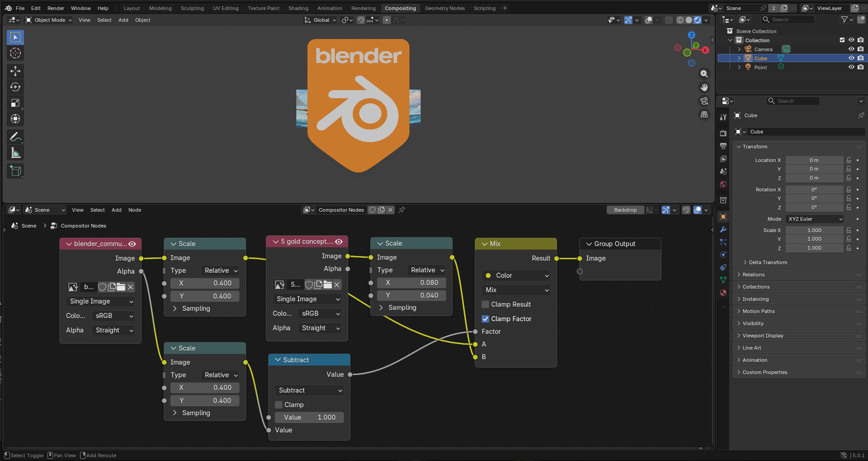Expand Cube tree item in outliner
This screenshot has width=868, height=461.
coord(739,58)
